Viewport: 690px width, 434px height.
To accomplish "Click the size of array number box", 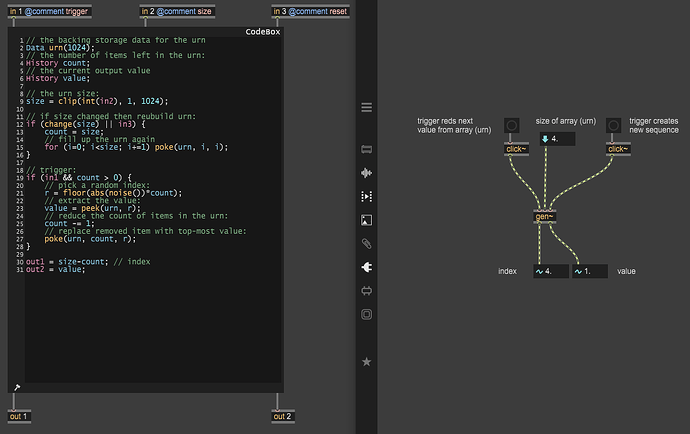I will 557,139.
